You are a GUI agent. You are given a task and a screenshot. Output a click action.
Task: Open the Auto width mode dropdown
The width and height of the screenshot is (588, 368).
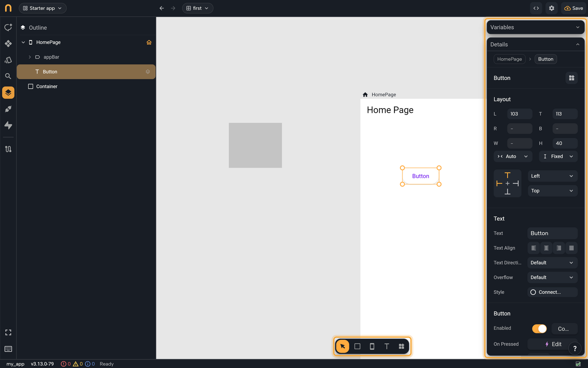click(x=513, y=156)
